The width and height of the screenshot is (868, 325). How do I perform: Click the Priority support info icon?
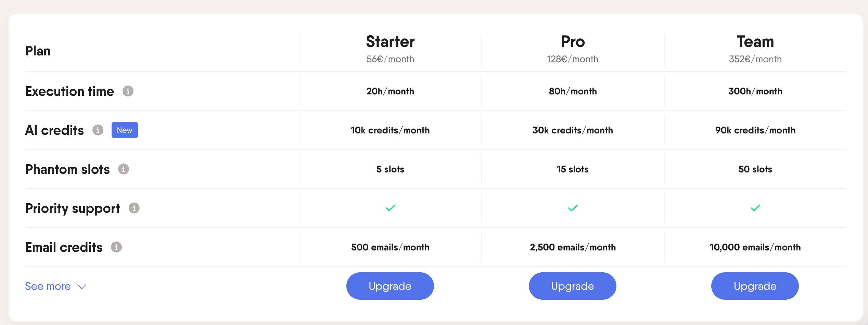[134, 208]
